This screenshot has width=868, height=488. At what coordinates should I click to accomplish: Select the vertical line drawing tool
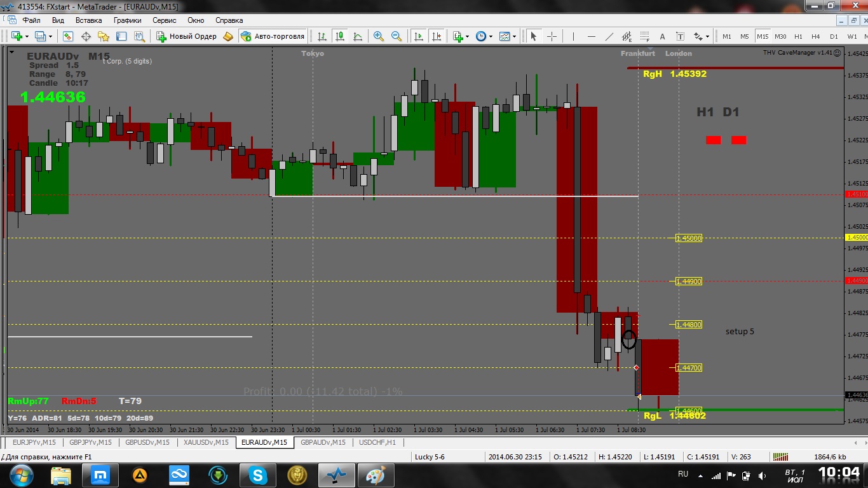[x=573, y=36]
